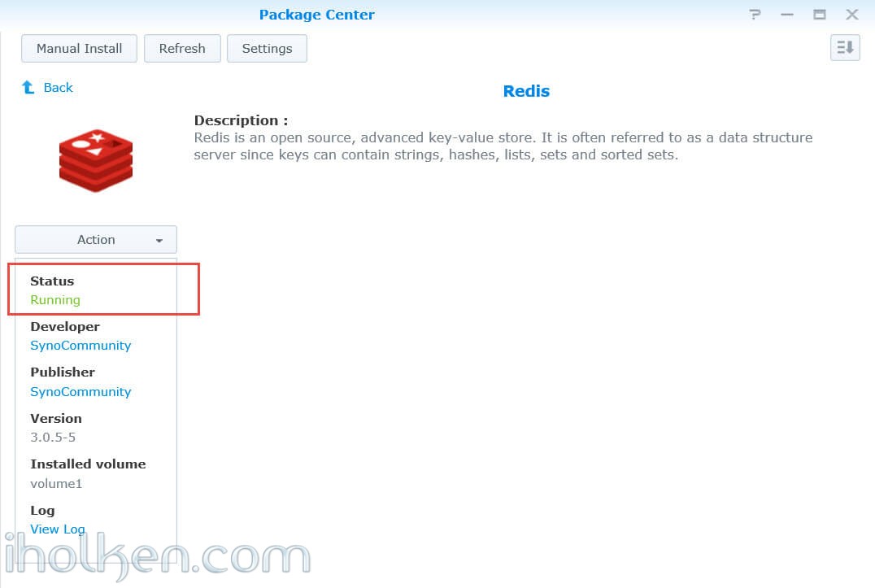Image resolution: width=875 pixels, height=588 pixels.
Task: Open the SynoCommunity publisher link
Action: pos(81,392)
